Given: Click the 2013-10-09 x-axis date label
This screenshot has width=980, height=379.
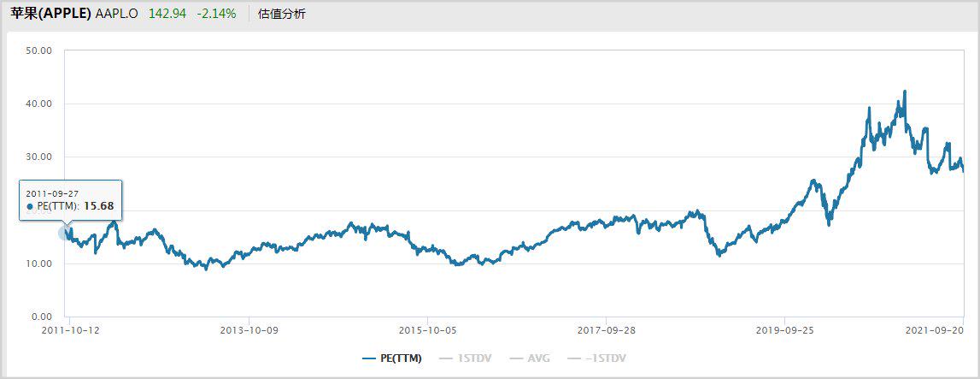Looking at the screenshot, I should [248, 329].
